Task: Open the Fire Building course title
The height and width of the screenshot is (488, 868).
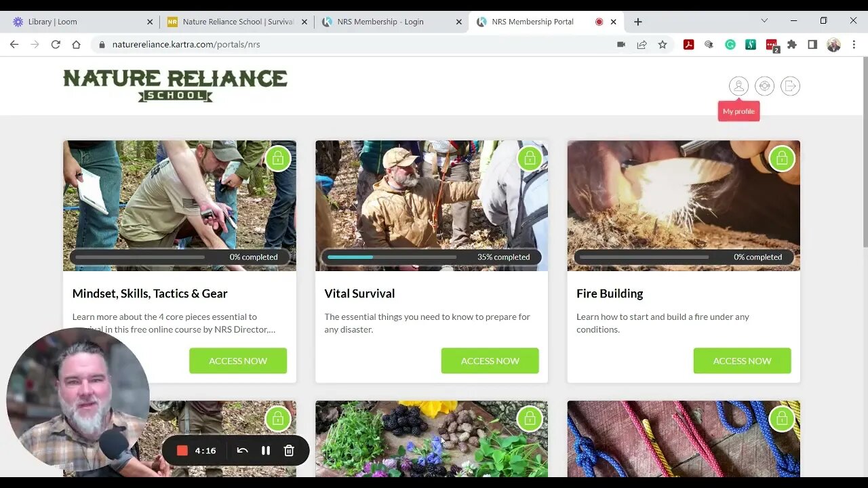Action: 610,293
